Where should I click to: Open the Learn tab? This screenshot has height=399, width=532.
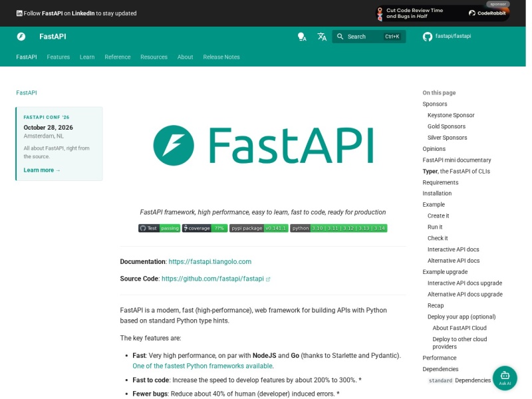[87, 57]
